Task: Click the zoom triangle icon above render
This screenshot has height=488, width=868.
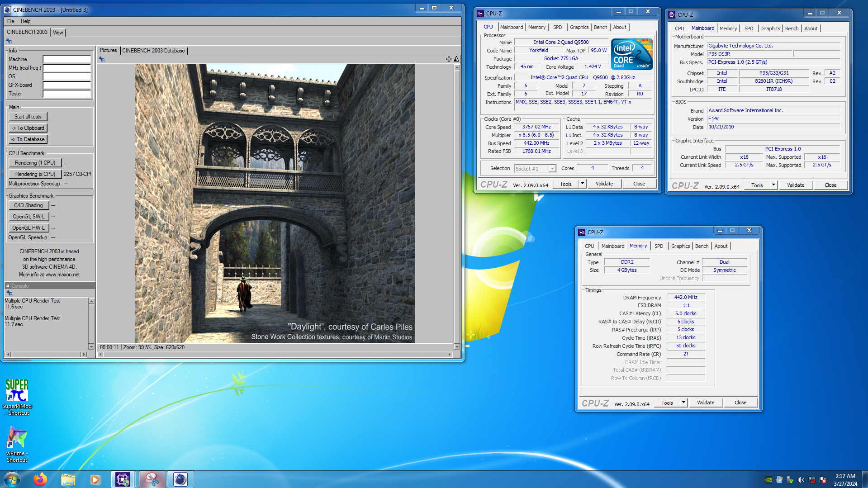Action: pyautogui.click(x=456, y=59)
